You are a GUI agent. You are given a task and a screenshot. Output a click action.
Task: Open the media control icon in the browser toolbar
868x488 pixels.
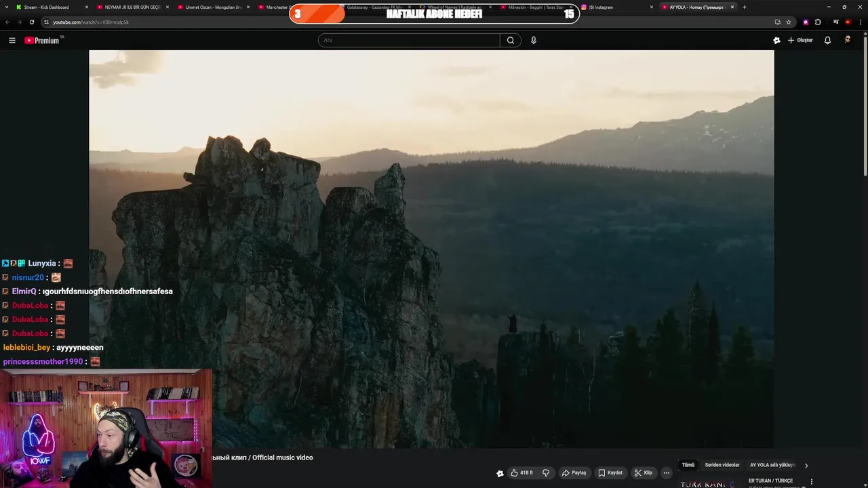[836, 22]
